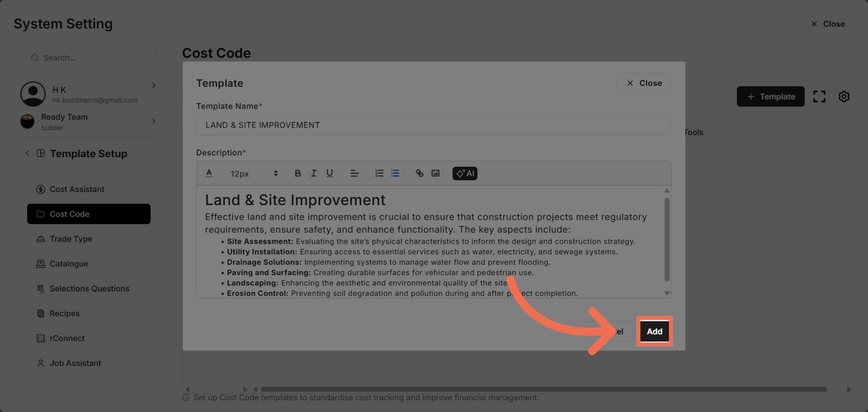Open the text color picker
The image size is (868, 412).
pyautogui.click(x=209, y=173)
